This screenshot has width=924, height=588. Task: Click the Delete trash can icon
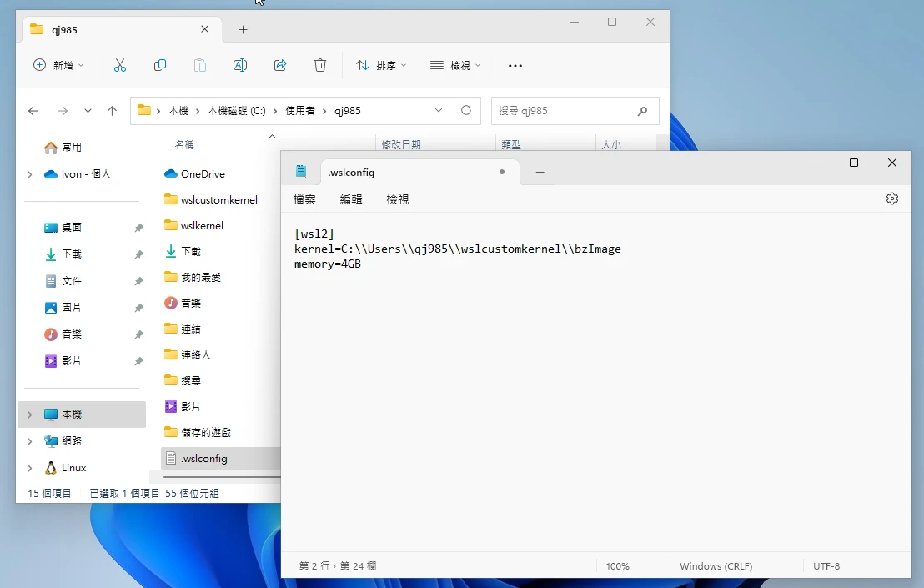coord(320,65)
